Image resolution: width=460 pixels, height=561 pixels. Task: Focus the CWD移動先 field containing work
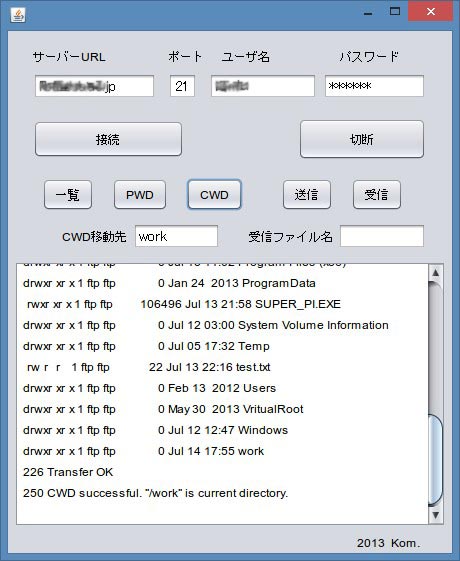pyautogui.click(x=176, y=236)
